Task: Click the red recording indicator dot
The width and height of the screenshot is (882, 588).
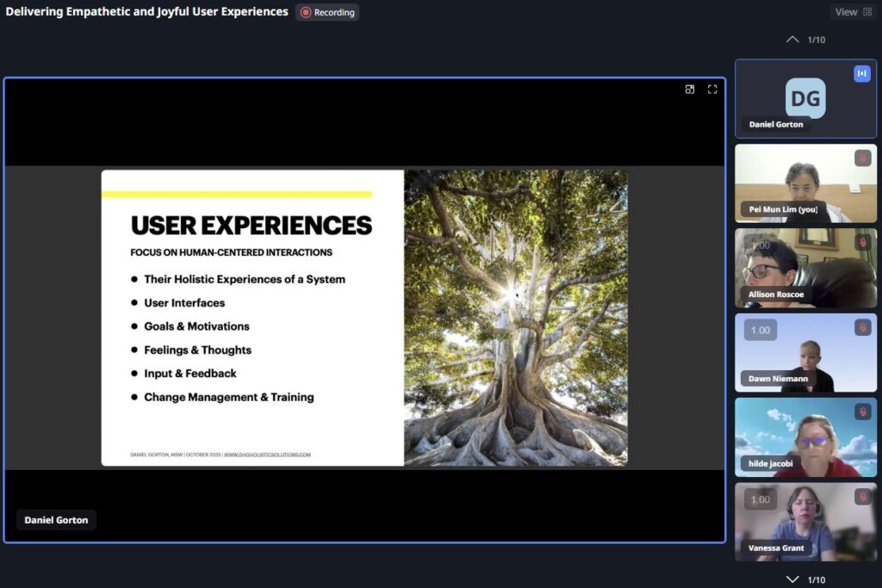Action: pos(306,12)
